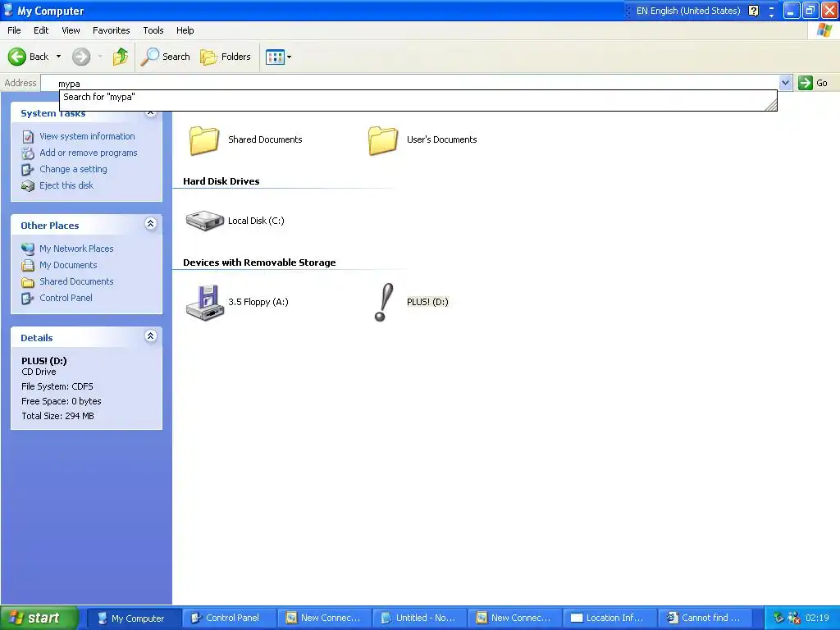Select the 3.5 Floppy (A:) drive icon
This screenshot has width=840, height=630.
tap(204, 303)
